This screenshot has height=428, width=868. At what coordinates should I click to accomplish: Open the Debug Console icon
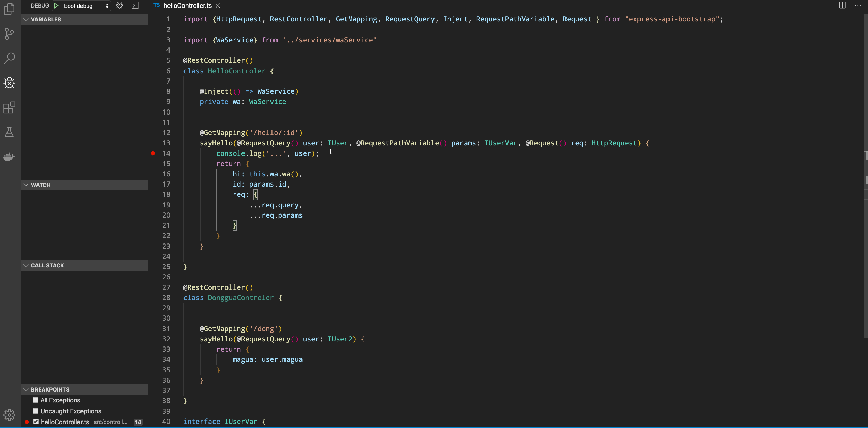[x=135, y=5]
